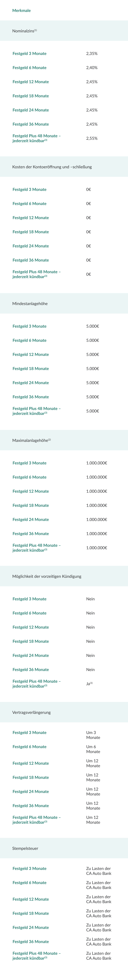Open Festgeld 36 Monate under Stempelsteuer

point(30,942)
